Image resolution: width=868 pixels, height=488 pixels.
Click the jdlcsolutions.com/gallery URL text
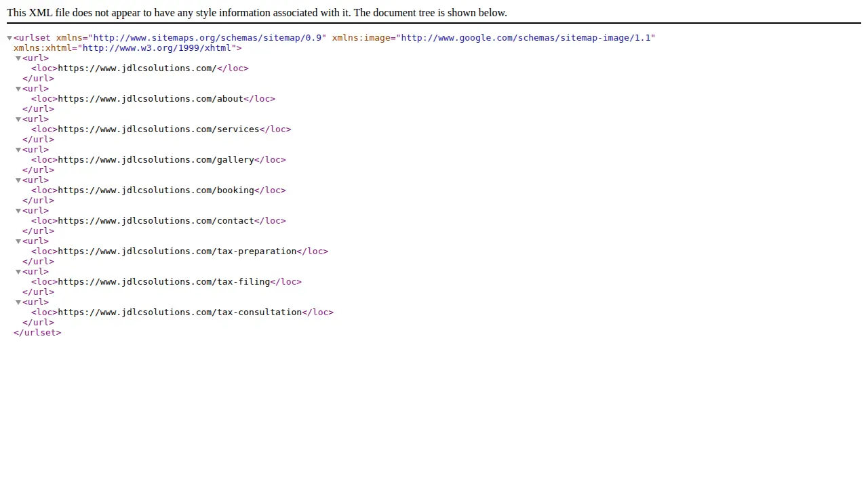coord(156,160)
